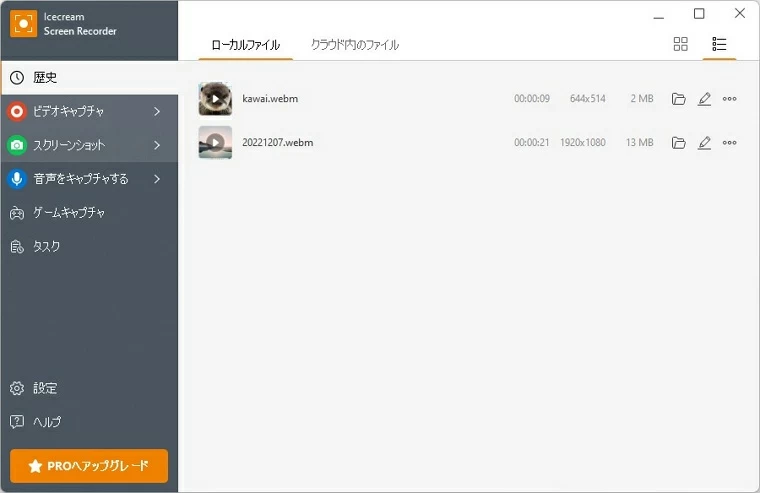The width and height of the screenshot is (760, 493).
Task: Play the 20221207.webm video thumbnail
Action: (x=215, y=142)
